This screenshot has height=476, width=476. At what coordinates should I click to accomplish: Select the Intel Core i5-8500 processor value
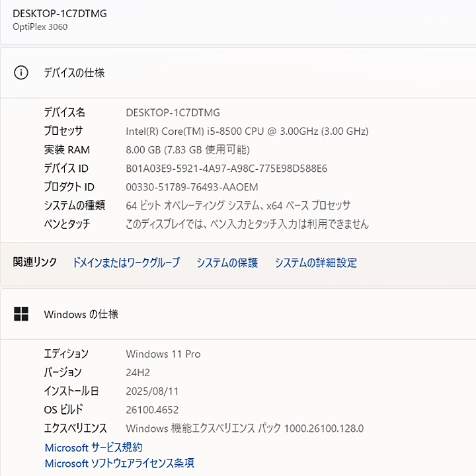(x=247, y=132)
